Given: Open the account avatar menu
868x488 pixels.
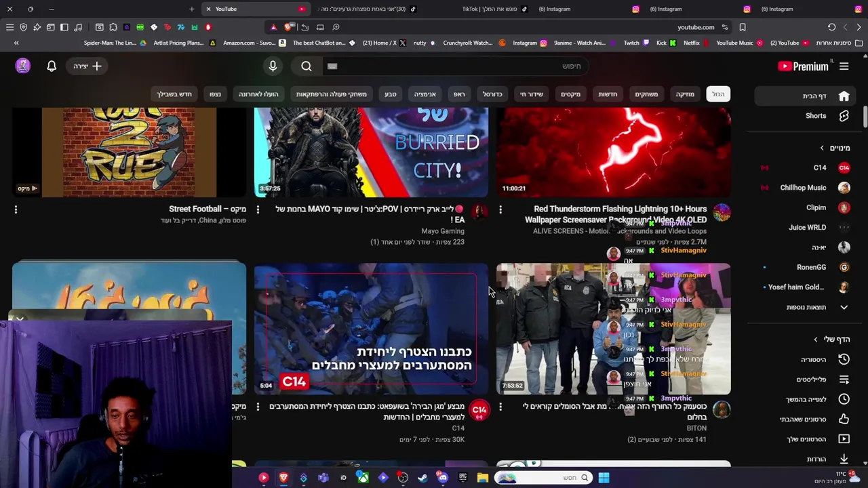Looking at the screenshot, I should tap(23, 66).
